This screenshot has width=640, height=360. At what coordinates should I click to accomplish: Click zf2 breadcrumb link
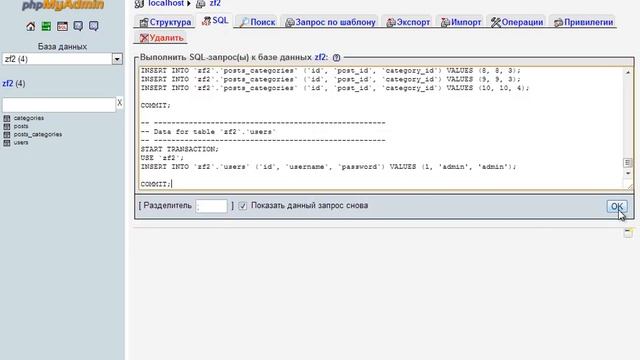[215, 4]
